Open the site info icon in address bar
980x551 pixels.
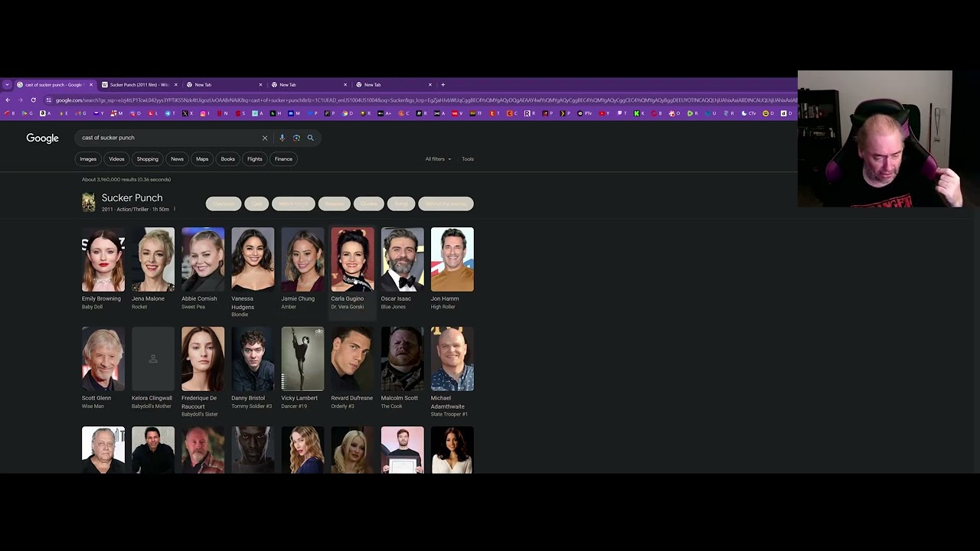pyautogui.click(x=49, y=100)
